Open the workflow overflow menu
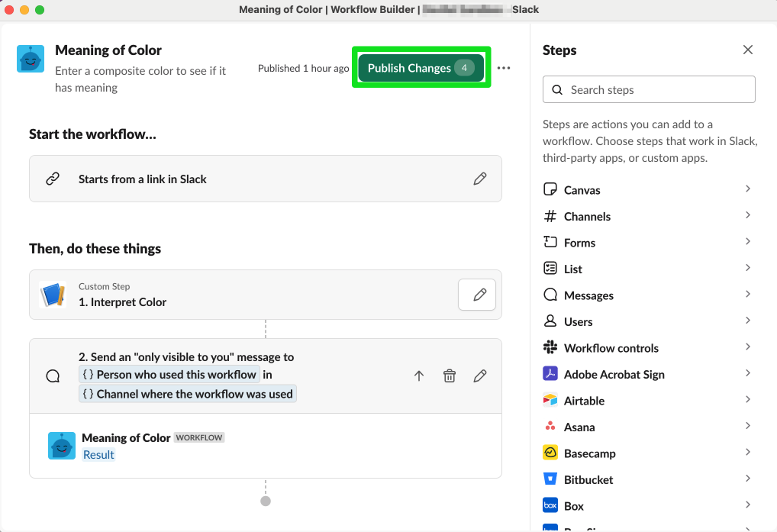The height and width of the screenshot is (532, 777). pyautogui.click(x=504, y=67)
